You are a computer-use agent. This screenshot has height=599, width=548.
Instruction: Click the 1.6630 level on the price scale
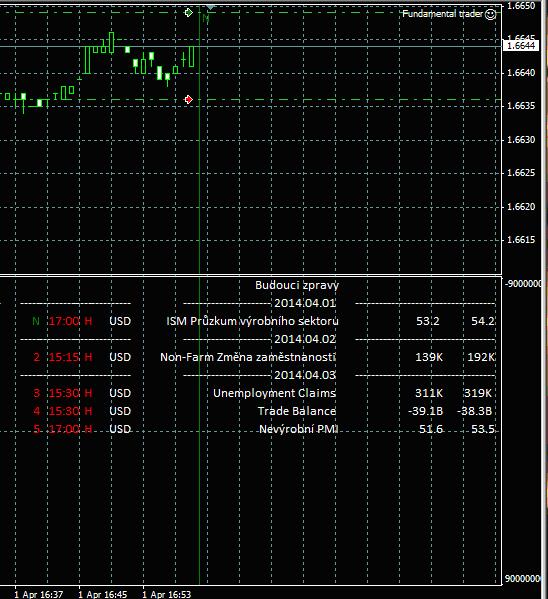point(520,139)
